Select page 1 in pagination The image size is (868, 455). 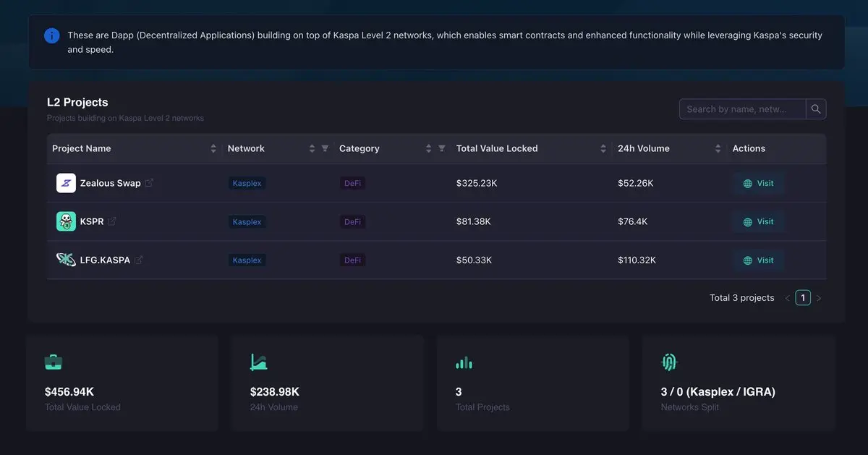click(802, 297)
